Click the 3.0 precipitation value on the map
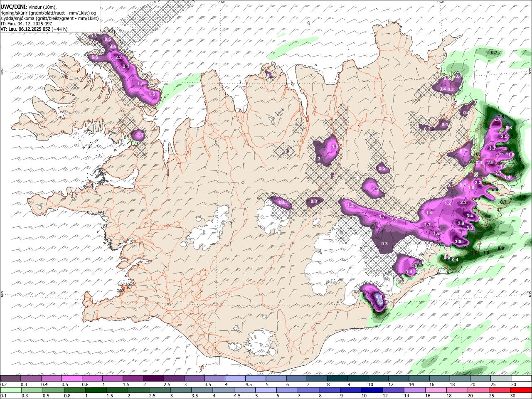The height and width of the screenshot is (399, 532). click(x=470, y=228)
